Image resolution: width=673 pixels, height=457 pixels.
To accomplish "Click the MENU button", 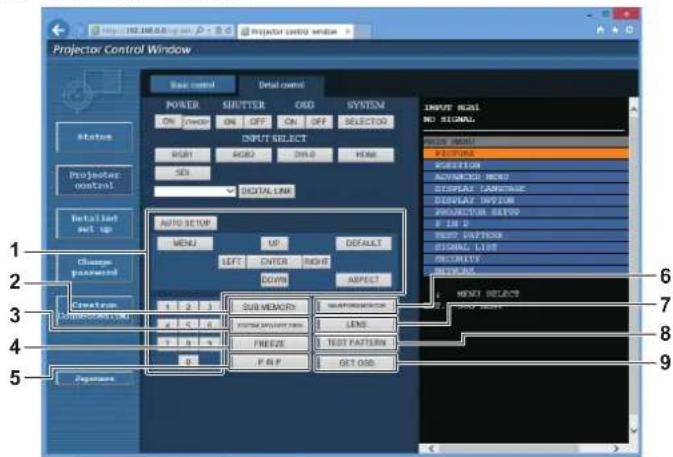I will (x=185, y=243).
